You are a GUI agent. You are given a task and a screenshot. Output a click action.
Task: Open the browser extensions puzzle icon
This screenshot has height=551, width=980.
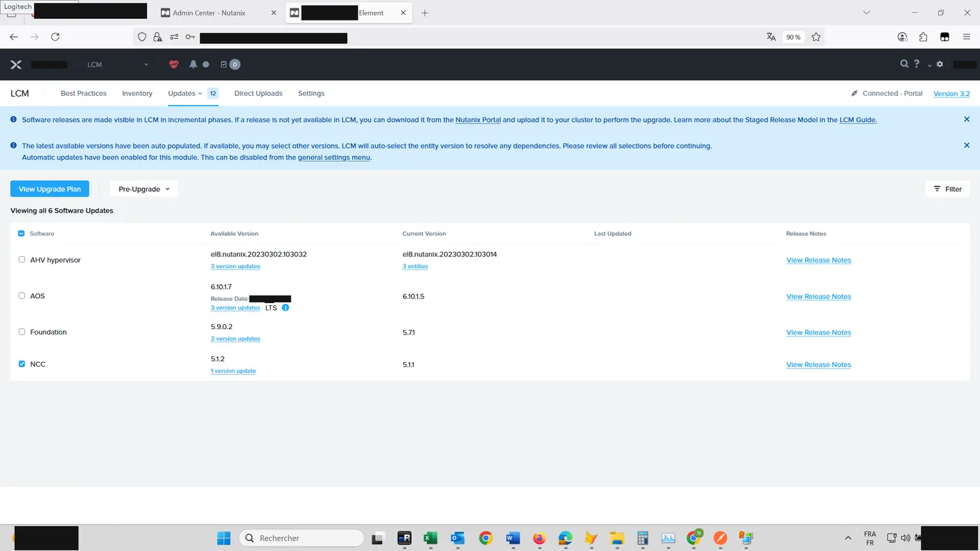[x=923, y=37]
